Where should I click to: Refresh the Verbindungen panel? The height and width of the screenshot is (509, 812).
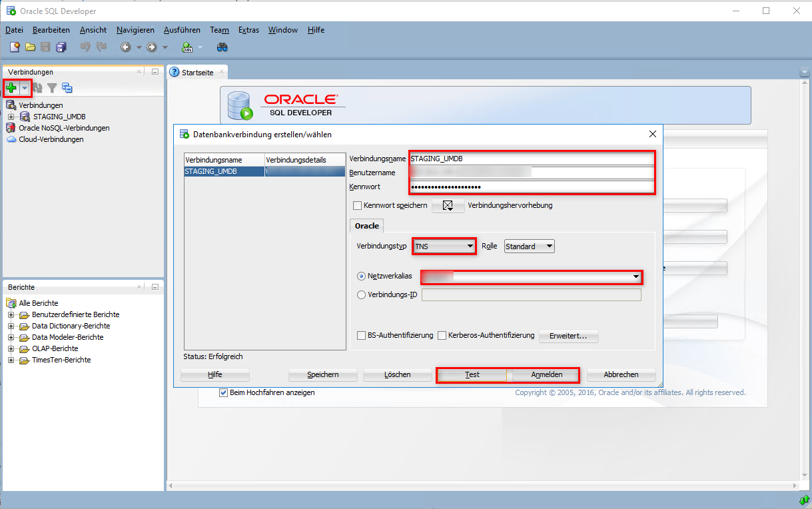pyautogui.click(x=37, y=87)
